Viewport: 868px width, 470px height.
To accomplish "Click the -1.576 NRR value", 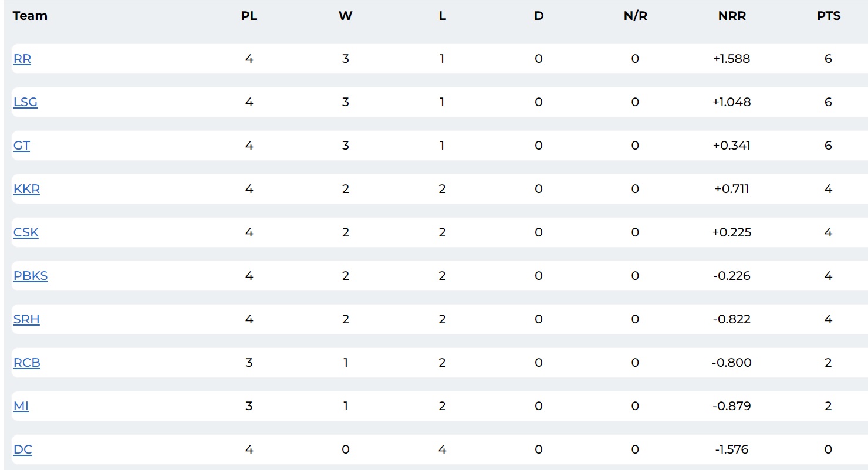I will 731,449.
